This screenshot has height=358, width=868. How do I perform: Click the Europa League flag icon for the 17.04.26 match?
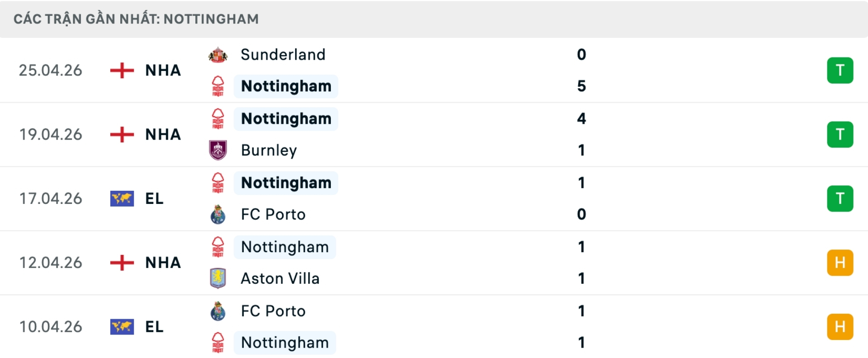click(122, 198)
